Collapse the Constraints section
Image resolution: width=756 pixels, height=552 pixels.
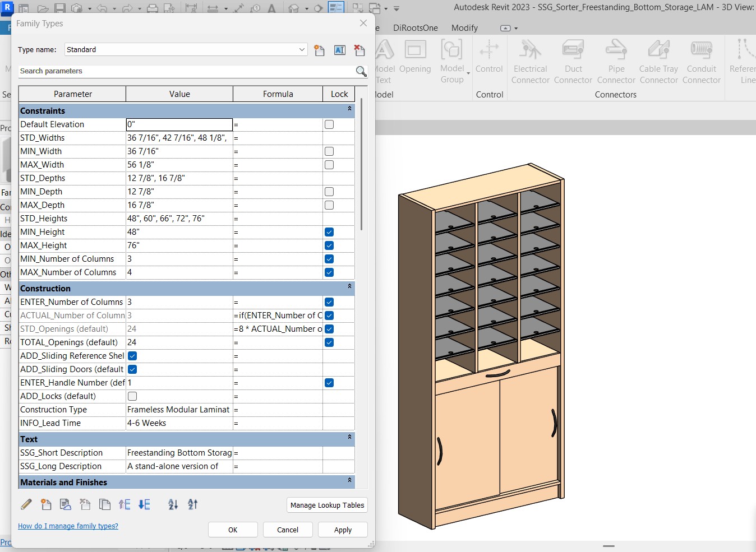pos(349,109)
